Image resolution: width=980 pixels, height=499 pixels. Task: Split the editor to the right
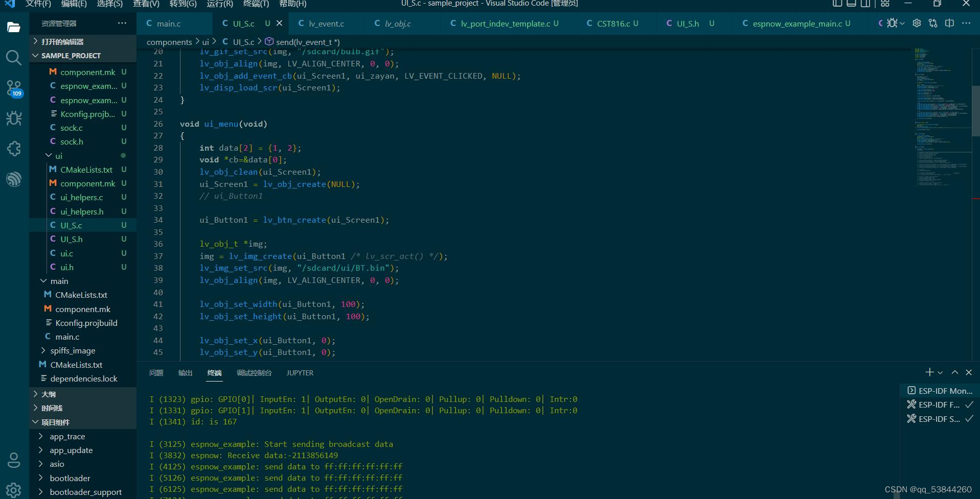[949, 23]
